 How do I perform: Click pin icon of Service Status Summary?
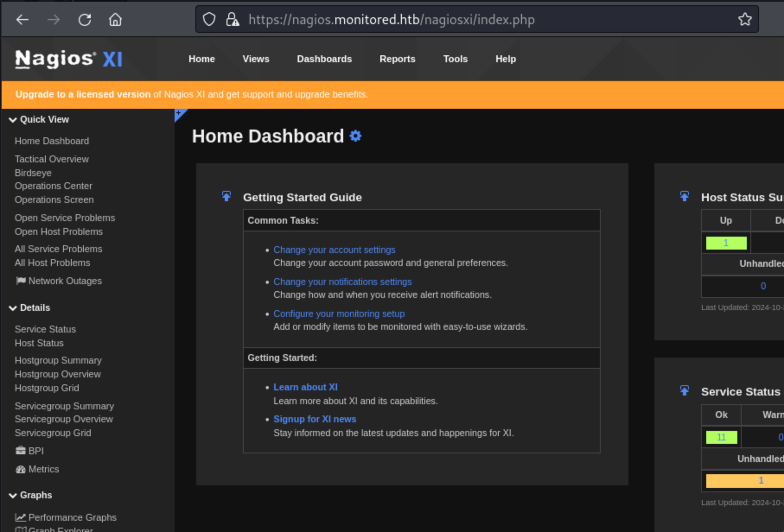(x=685, y=391)
